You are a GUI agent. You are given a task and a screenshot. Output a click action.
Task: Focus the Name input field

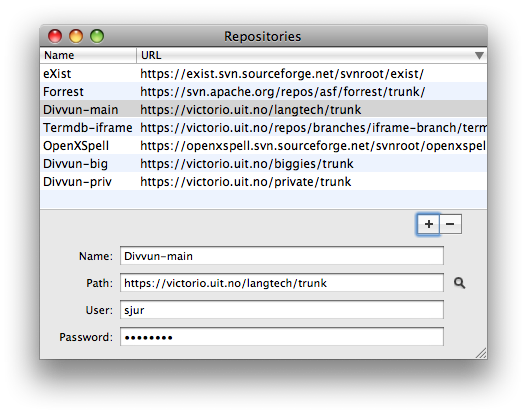click(x=282, y=256)
